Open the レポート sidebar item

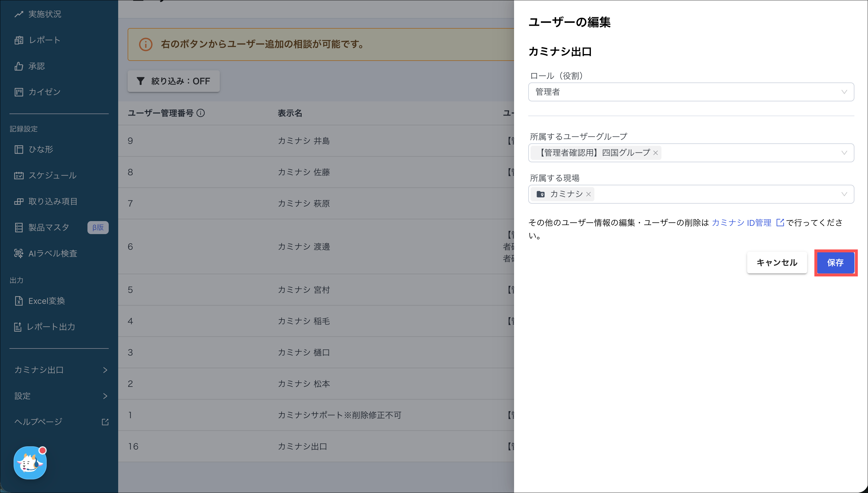coord(44,40)
